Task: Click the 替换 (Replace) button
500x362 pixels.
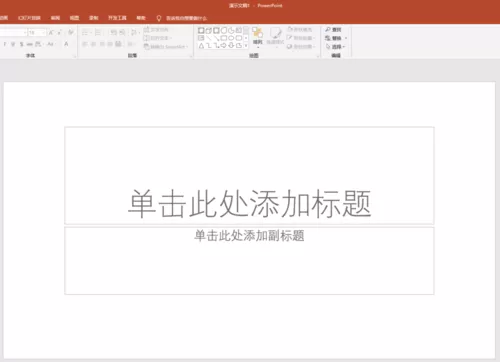Action: (336, 38)
